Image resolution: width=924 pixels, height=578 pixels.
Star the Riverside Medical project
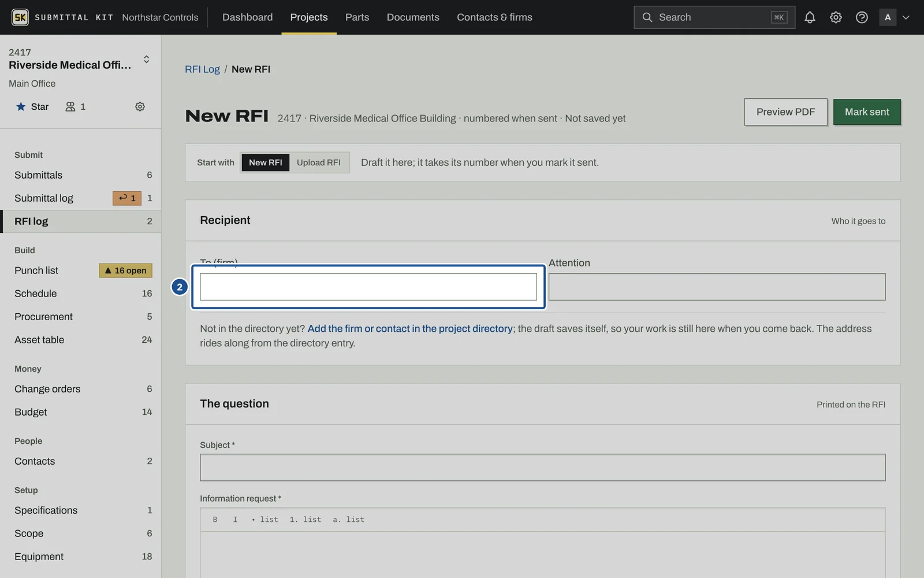click(x=32, y=106)
